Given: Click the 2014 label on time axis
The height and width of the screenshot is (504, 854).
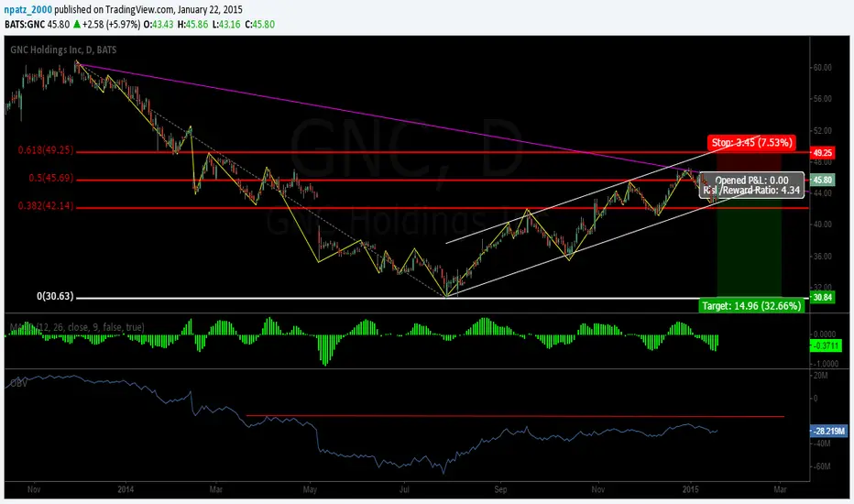Looking at the screenshot, I should click(126, 489).
